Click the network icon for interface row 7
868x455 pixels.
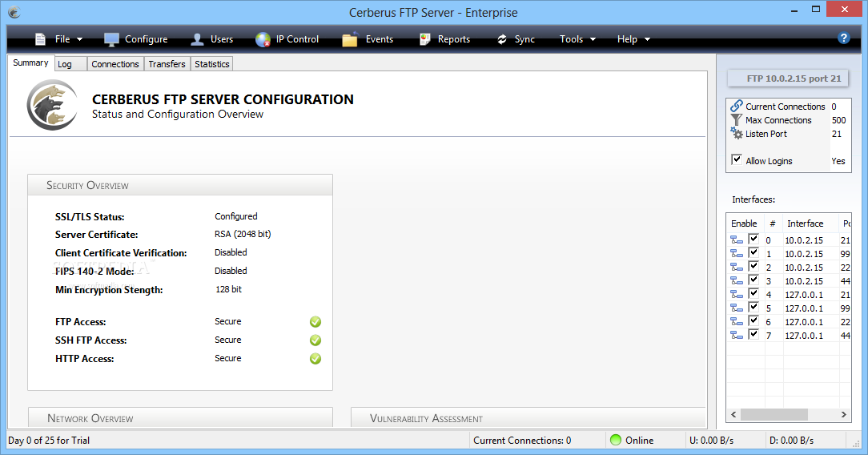737,335
